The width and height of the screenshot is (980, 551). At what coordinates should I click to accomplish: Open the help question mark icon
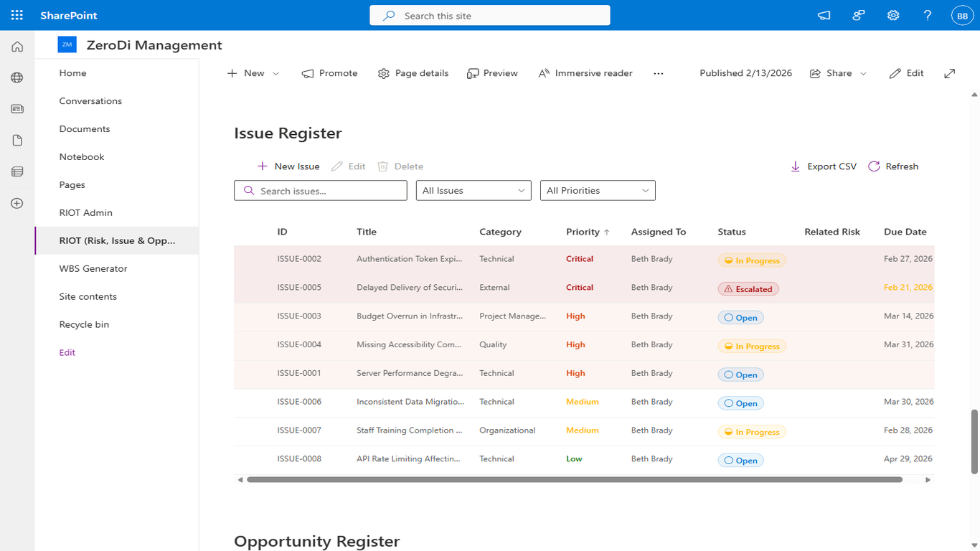tap(927, 14)
